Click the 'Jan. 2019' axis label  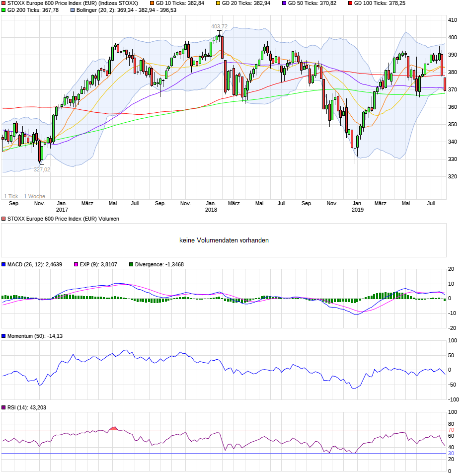coord(358,207)
